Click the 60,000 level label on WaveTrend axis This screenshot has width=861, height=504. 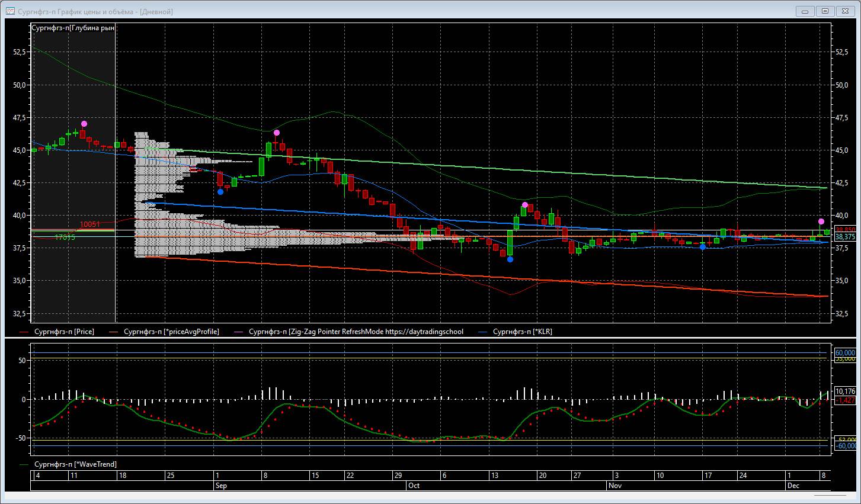[845, 352]
